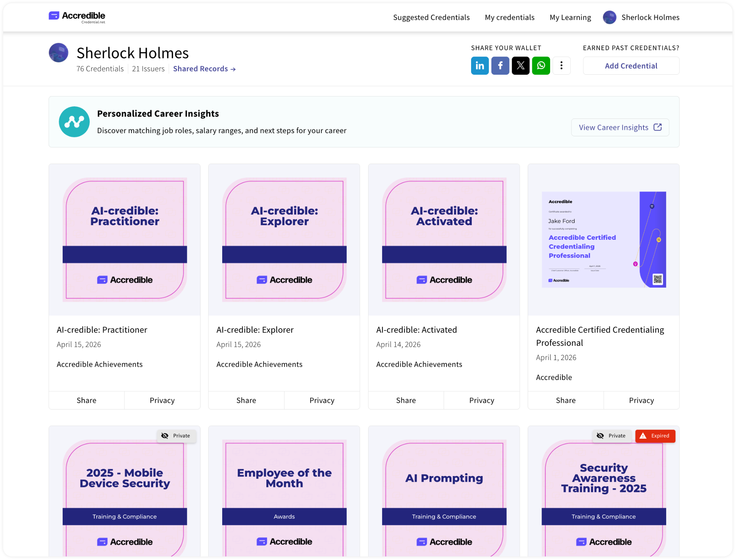Image resolution: width=736 pixels, height=560 pixels.
Task: Click Accredible issuer under Credentialing Professional
Action: pos(554,377)
